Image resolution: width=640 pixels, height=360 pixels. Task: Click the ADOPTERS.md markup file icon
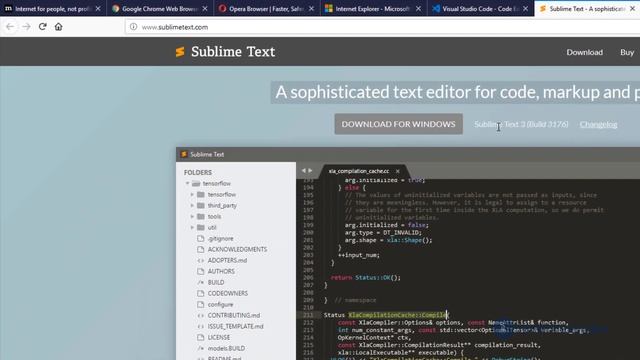(201, 260)
